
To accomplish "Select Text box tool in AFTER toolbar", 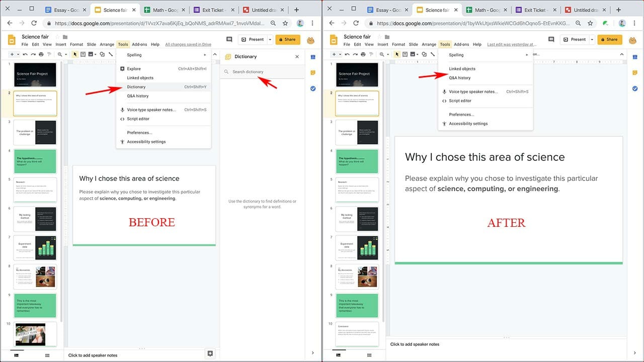I will point(405,54).
